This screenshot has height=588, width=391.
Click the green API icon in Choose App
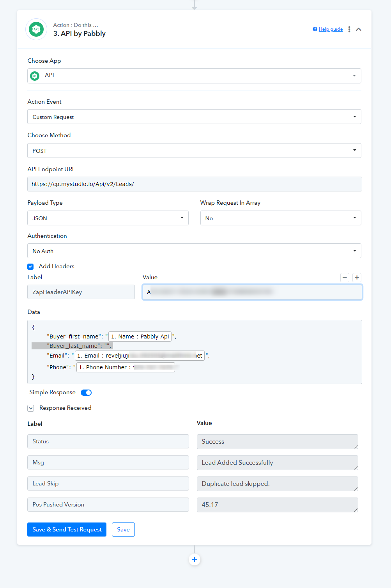coord(35,76)
